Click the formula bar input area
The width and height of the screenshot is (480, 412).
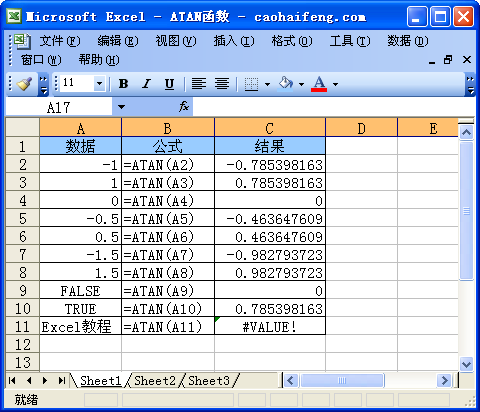point(333,107)
